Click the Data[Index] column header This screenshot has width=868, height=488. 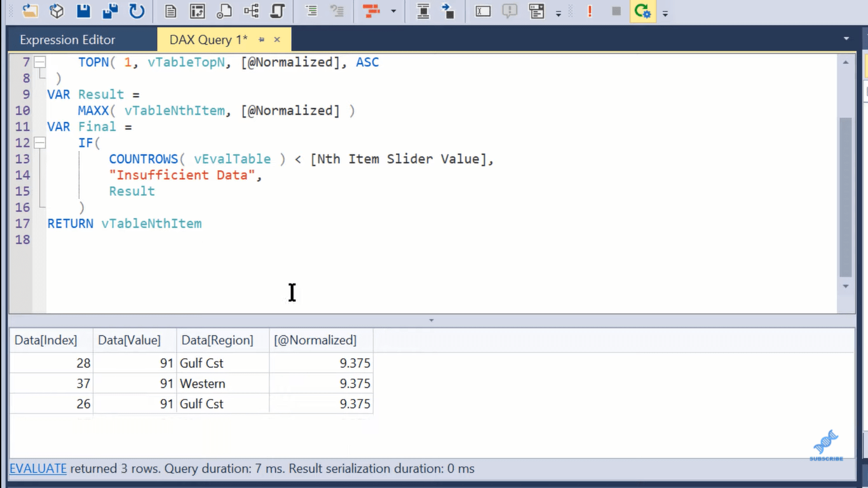coord(51,340)
